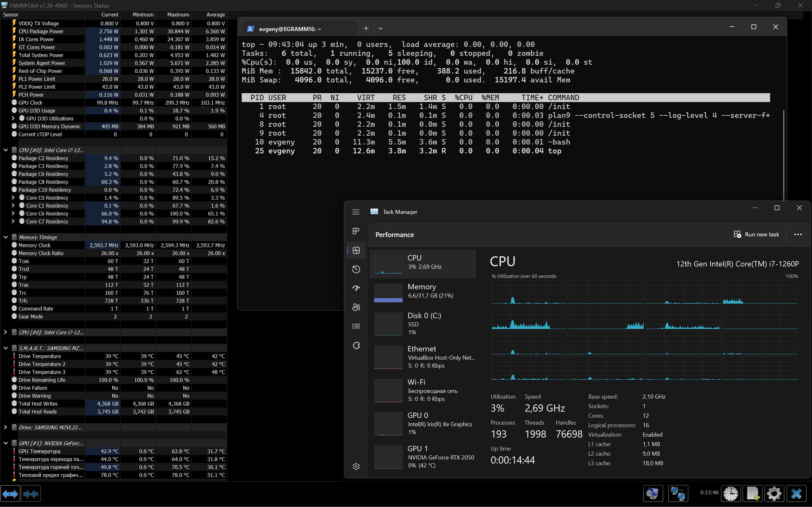
Task: Open the Startup apps view
Action: click(x=356, y=288)
